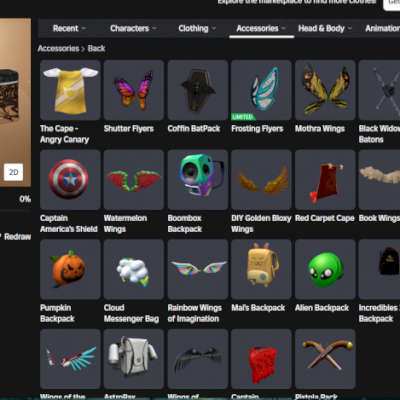This screenshot has width=400, height=400.
Task: Open the Animation tab
Action: tap(382, 28)
